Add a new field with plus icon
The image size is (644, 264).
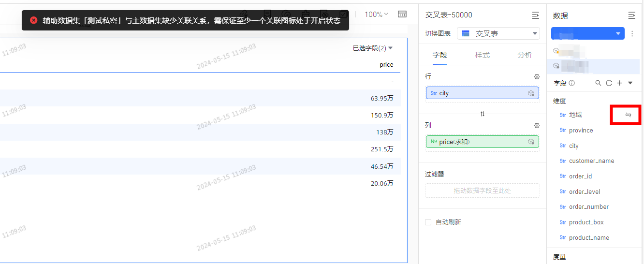tap(619, 83)
